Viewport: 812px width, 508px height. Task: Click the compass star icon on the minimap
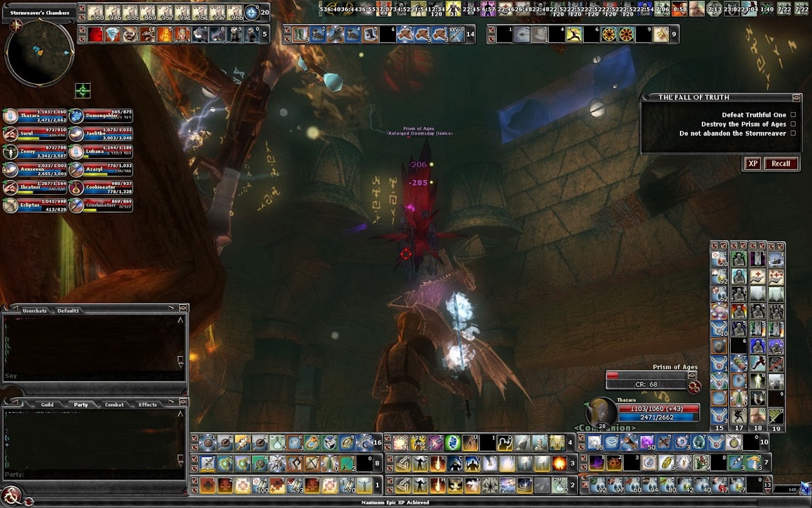(x=15, y=26)
